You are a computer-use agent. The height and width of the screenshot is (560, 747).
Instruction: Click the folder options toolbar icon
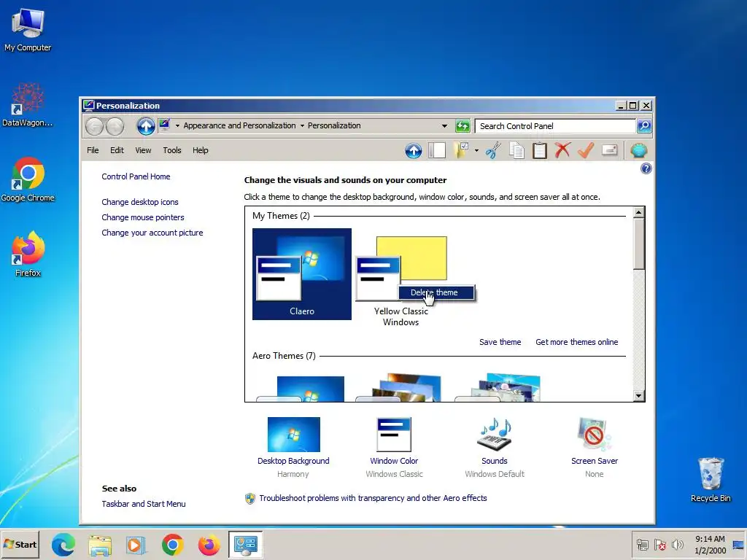[461, 150]
